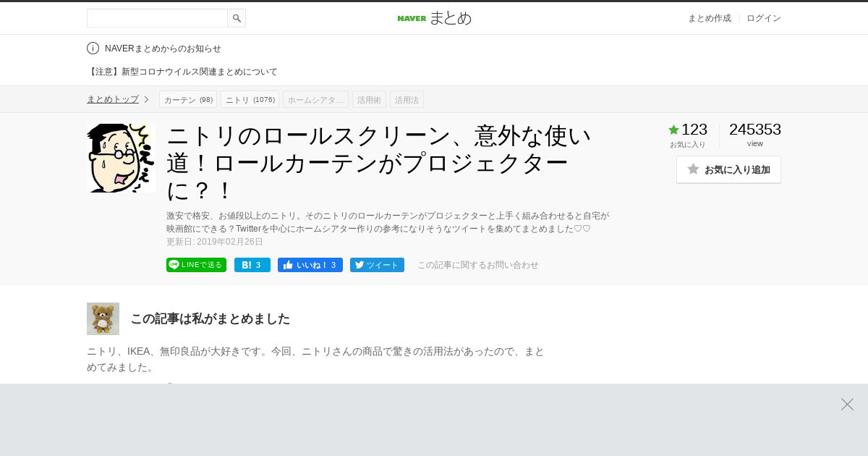This screenshot has width=868, height=456.
Task: Share via LINEで送る button
Action: tap(196, 265)
